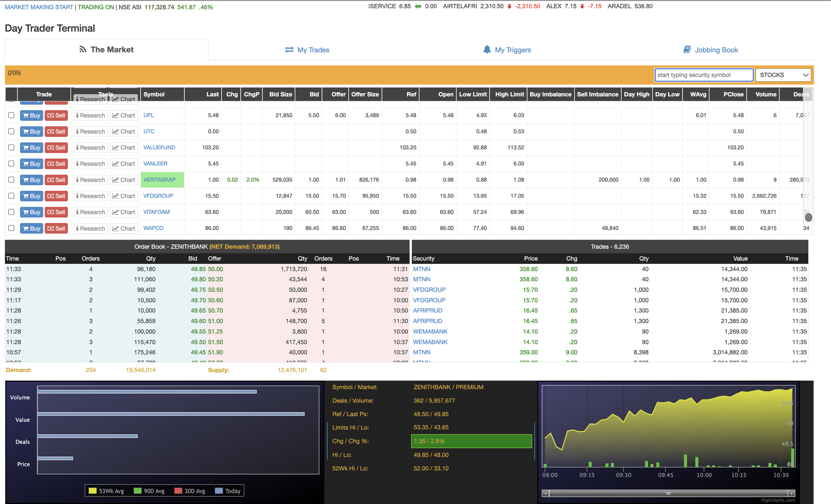Image resolution: width=831 pixels, height=504 pixels.
Task: Tick the VERITASKAP row checkbox
Action: (11, 180)
